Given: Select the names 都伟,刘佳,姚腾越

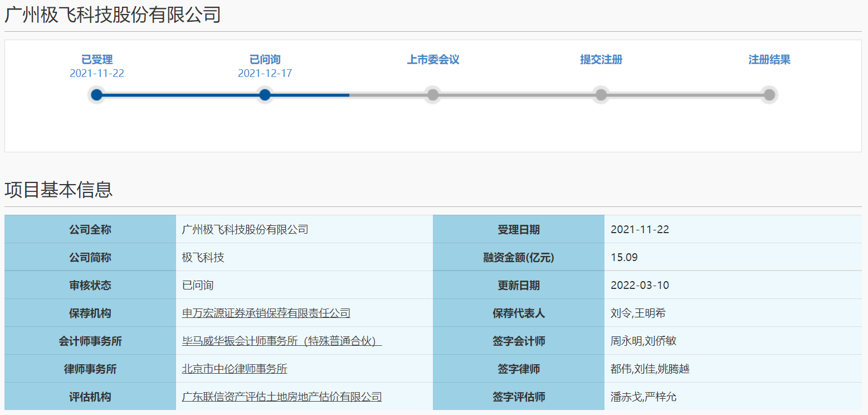Looking at the screenshot, I should [x=650, y=369].
